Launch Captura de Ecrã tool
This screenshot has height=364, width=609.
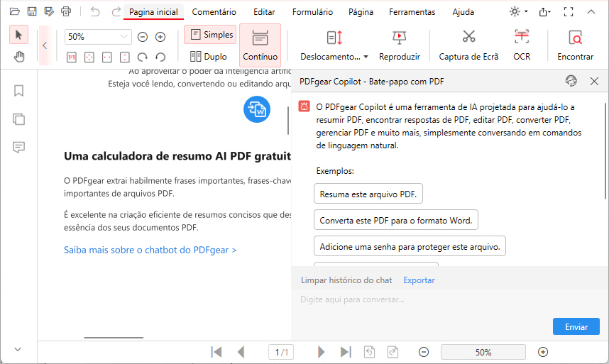coord(468,45)
